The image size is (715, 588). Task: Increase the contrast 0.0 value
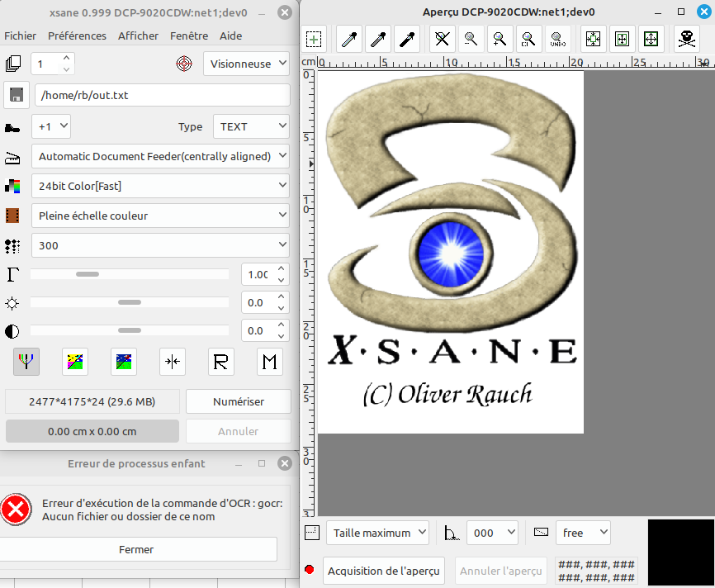[x=282, y=325]
